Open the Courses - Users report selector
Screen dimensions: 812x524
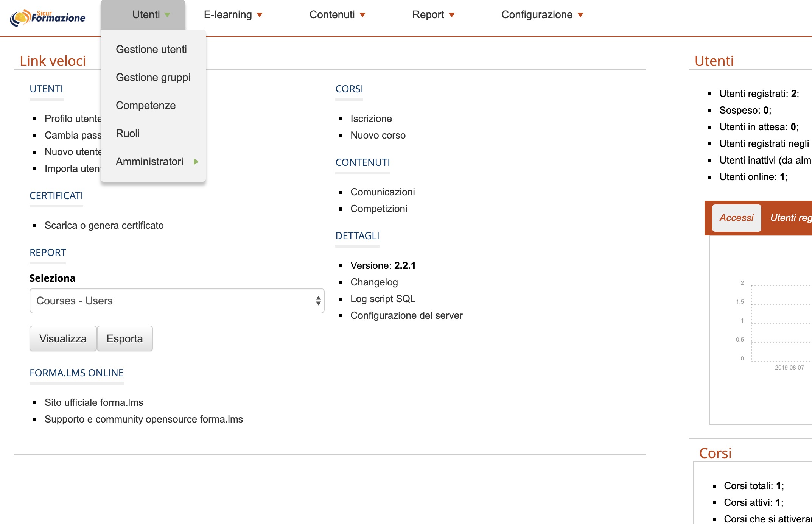tap(177, 301)
